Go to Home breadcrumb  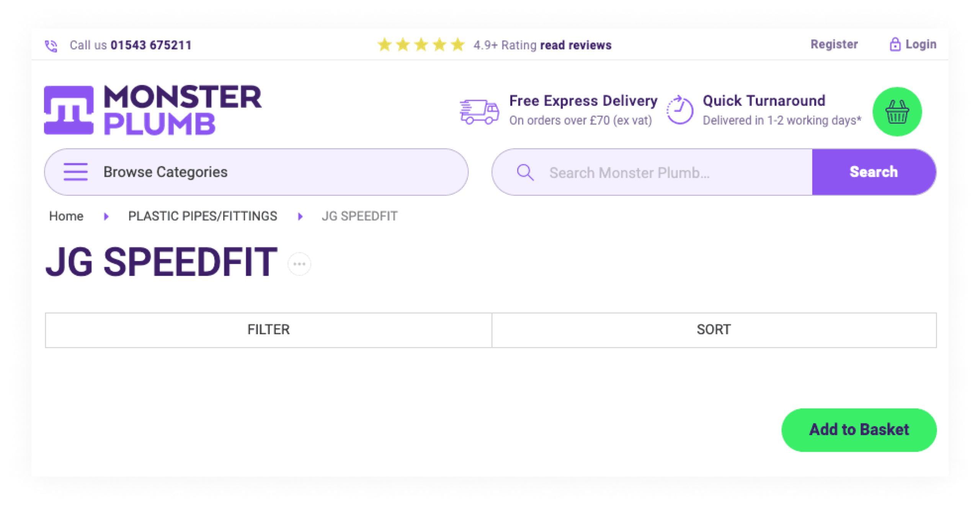pos(66,216)
